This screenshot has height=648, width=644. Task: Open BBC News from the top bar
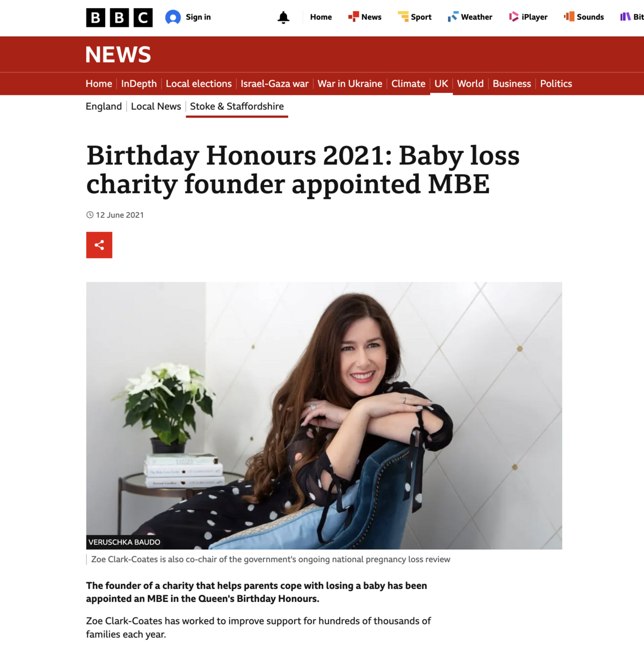pos(365,17)
